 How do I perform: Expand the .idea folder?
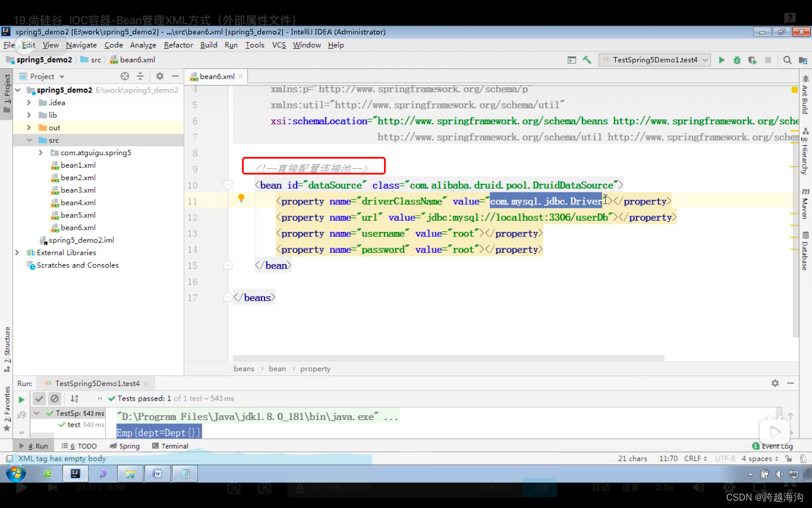[x=29, y=103]
